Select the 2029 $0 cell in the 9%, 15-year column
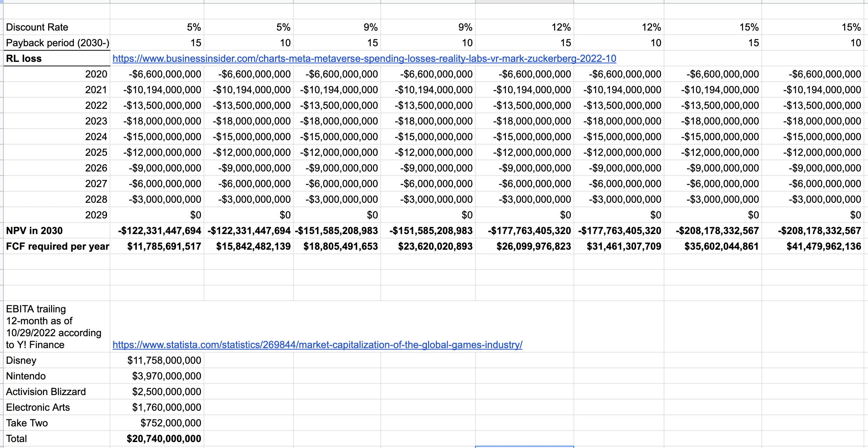Image resolution: width=868 pixels, height=448 pixels. pyautogui.click(x=337, y=215)
